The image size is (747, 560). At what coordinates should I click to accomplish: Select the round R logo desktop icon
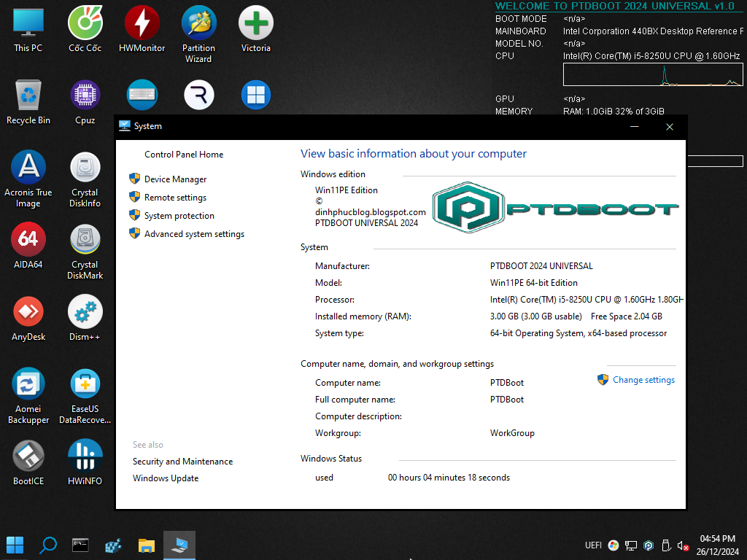point(199,95)
